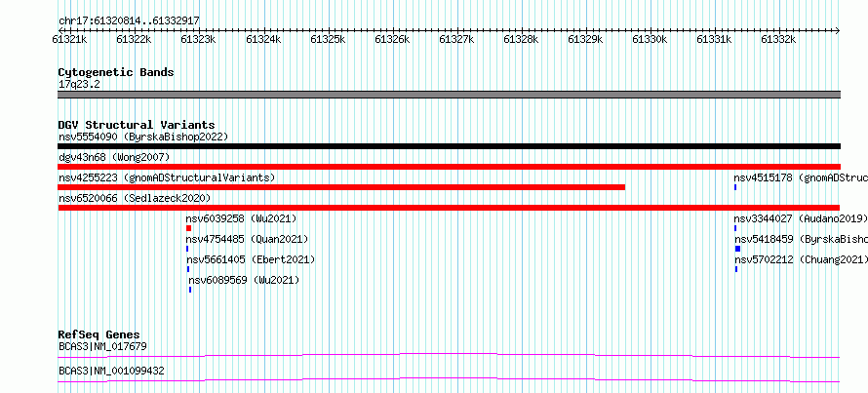This screenshot has height=393, width=868.
Task: Click the 61323k ruler tick
Action: click(x=199, y=39)
